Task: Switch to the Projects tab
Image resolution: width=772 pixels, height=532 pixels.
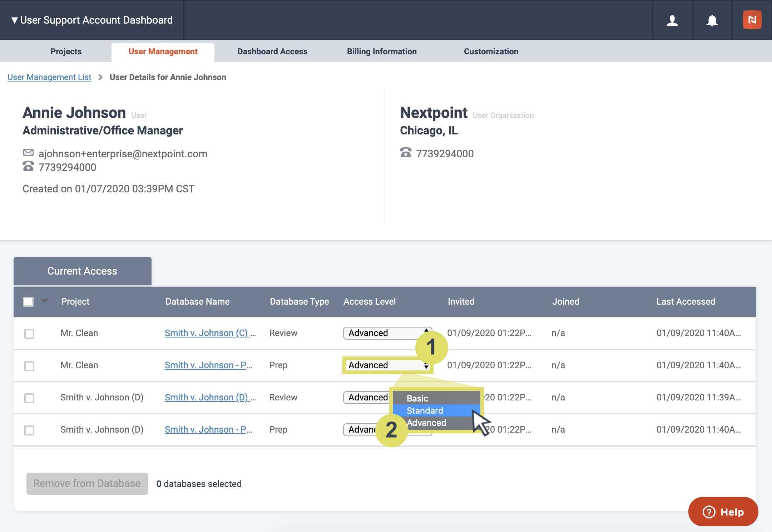Action: [66, 51]
